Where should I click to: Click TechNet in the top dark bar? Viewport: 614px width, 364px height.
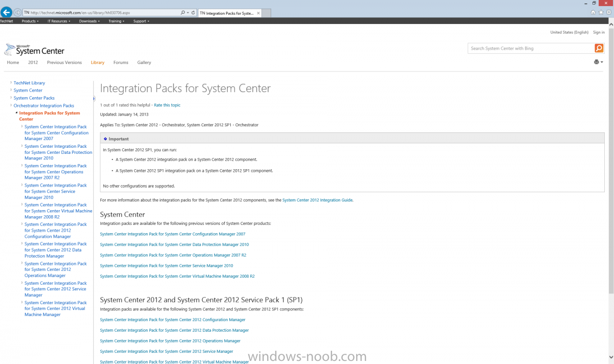click(7, 21)
